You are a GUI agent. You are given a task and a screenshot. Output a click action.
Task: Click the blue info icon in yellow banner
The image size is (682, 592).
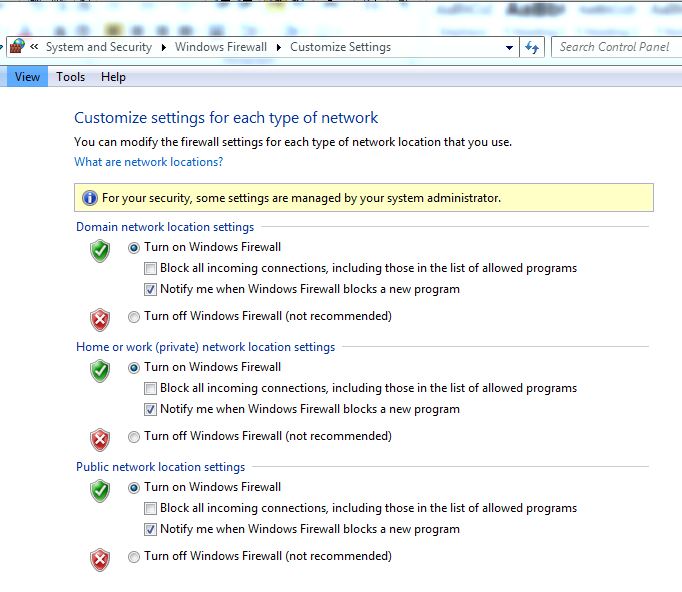(90, 198)
